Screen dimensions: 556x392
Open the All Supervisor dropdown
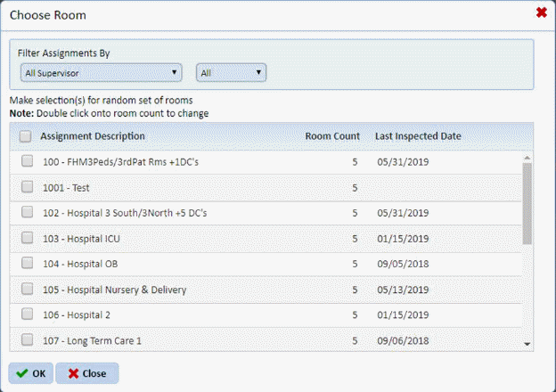pos(100,72)
